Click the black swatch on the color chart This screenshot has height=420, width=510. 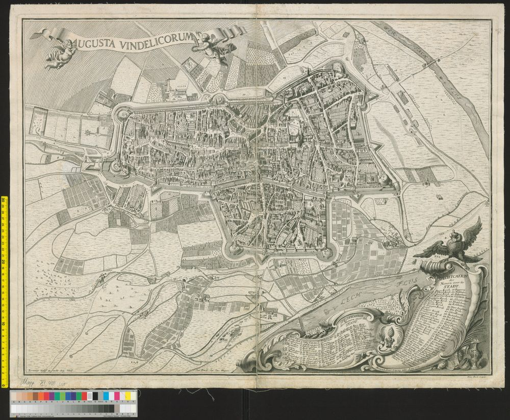point(95,396)
